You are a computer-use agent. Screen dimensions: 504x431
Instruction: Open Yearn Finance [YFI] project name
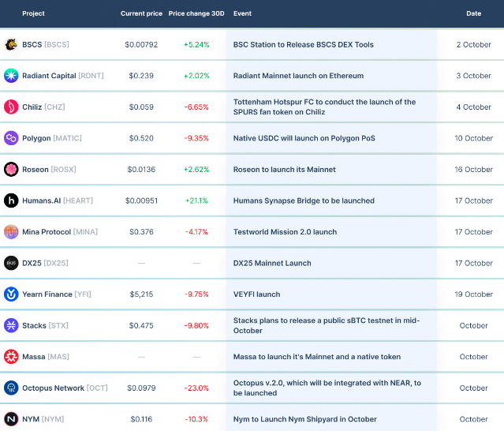click(57, 294)
